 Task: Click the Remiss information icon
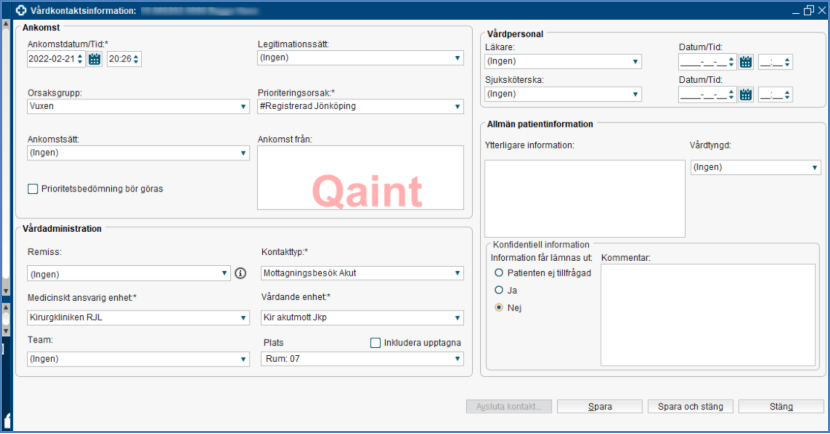[x=240, y=273]
